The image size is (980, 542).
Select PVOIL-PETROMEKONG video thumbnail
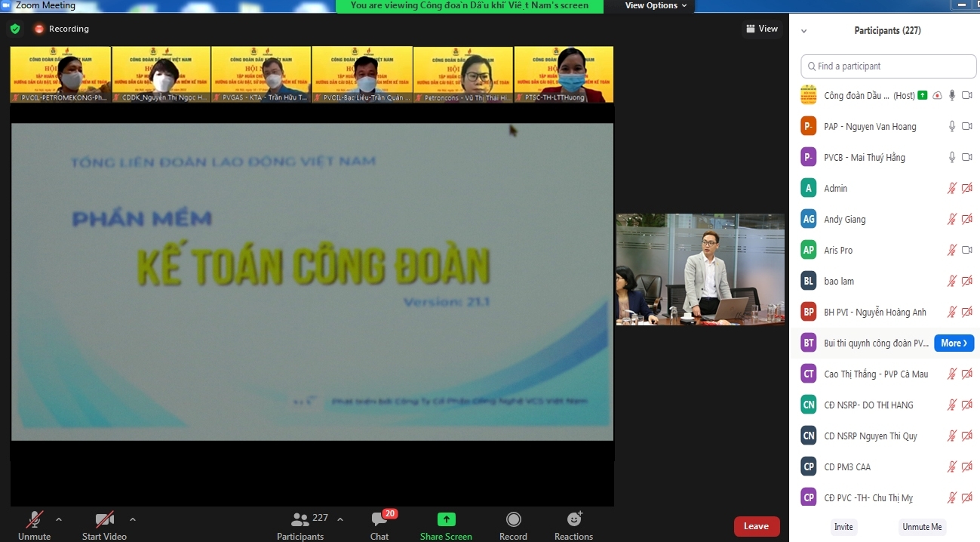tap(60, 74)
